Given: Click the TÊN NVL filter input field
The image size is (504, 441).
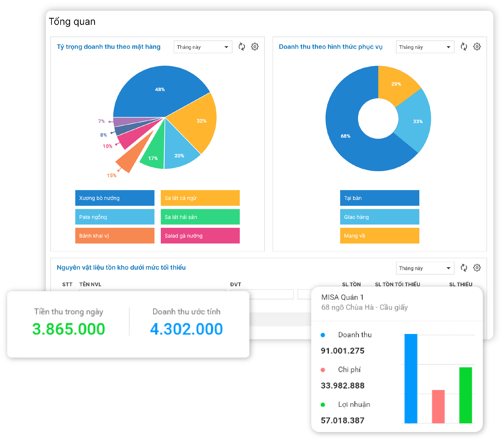Looking at the screenshot, I should click(x=152, y=290).
